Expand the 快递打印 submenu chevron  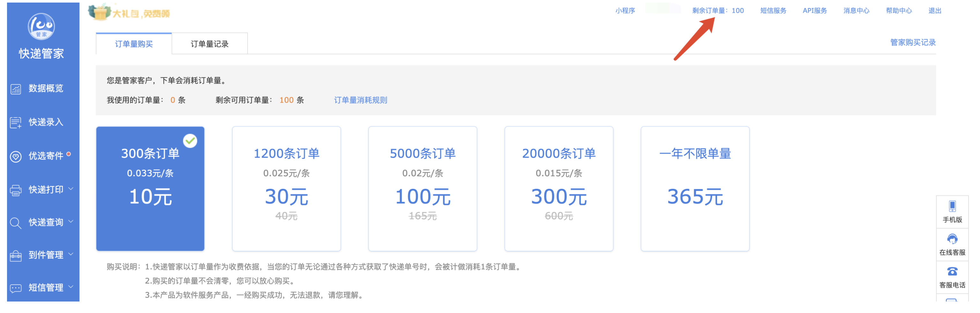pyautogui.click(x=71, y=189)
